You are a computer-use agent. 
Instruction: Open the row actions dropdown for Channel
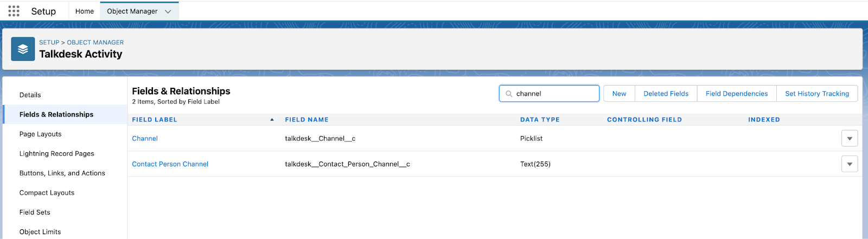[x=850, y=138]
